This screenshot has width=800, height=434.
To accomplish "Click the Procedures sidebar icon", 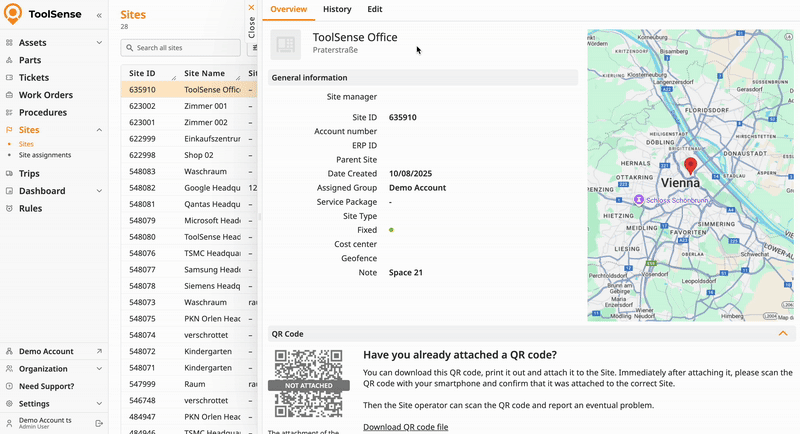I will (9, 112).
